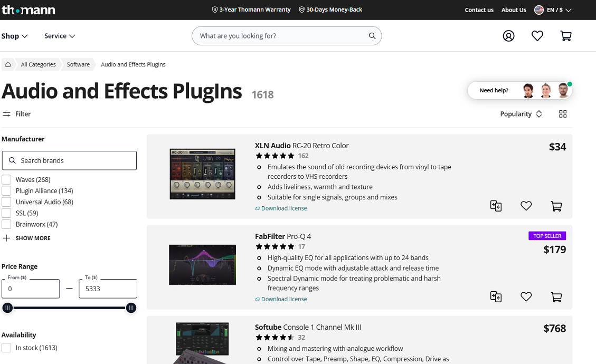Open the Shop menu
This screenshot has width=596, height=364.
[15, 35]
